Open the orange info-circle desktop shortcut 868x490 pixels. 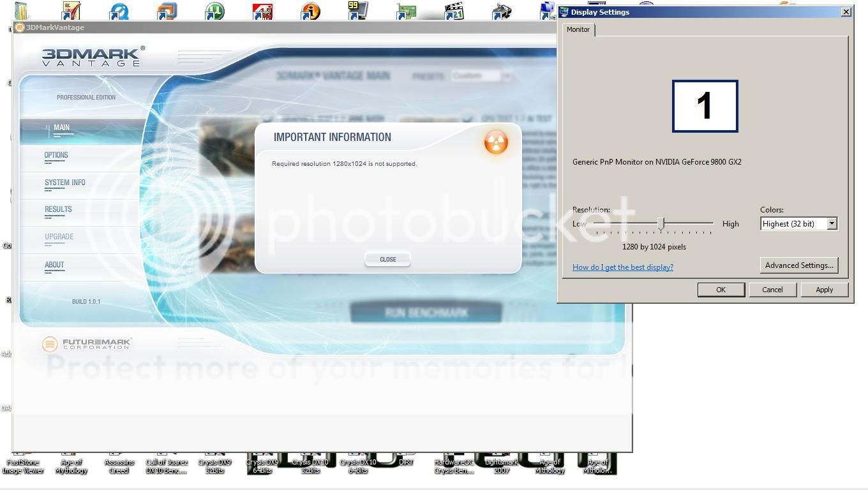[x=310, y=11]
